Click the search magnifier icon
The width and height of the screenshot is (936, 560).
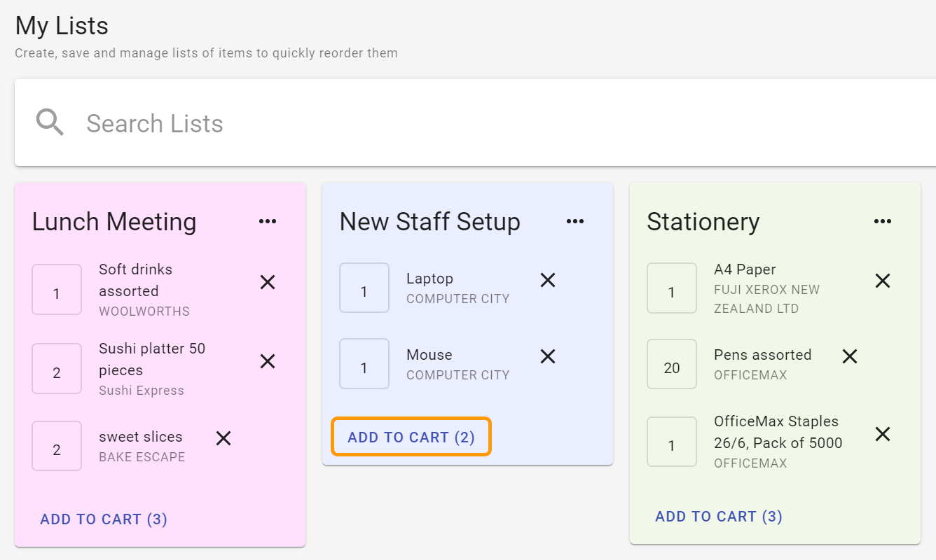49,122
